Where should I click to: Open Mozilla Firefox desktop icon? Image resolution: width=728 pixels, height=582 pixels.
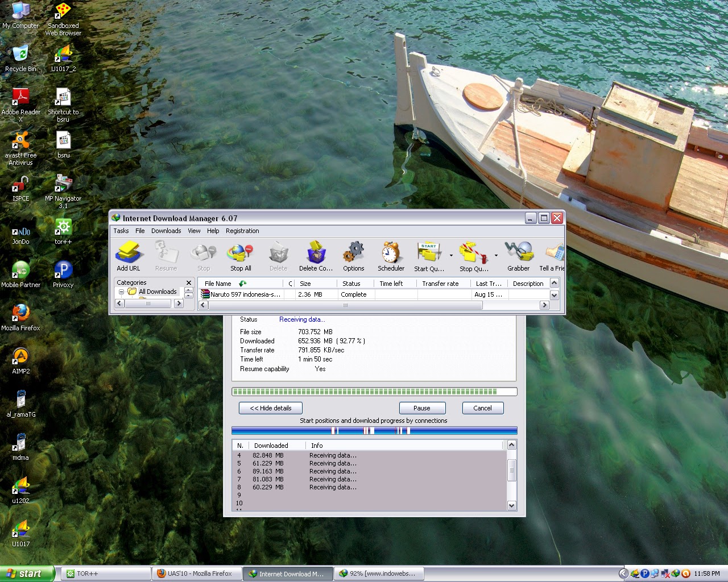tap(20, 318)
